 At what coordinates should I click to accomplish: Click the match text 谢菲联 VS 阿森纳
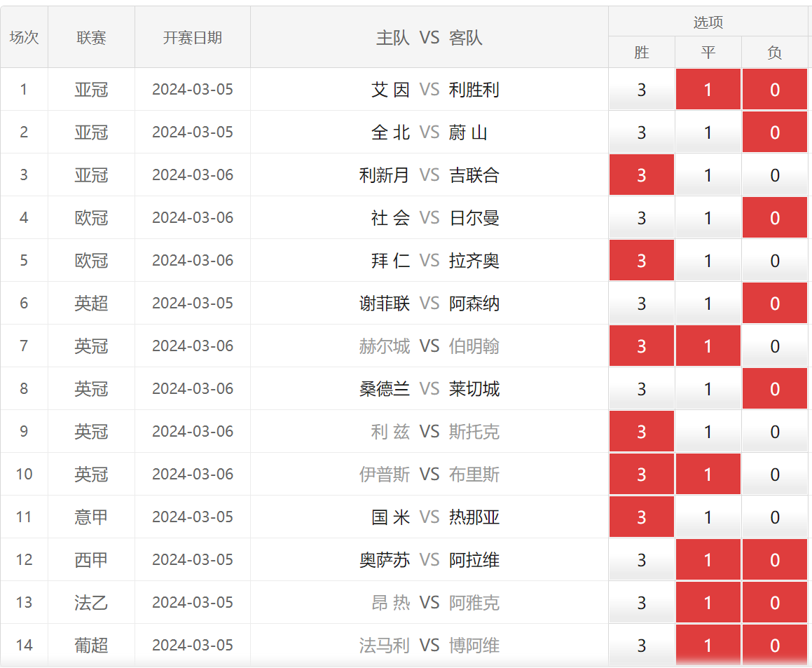429,304
